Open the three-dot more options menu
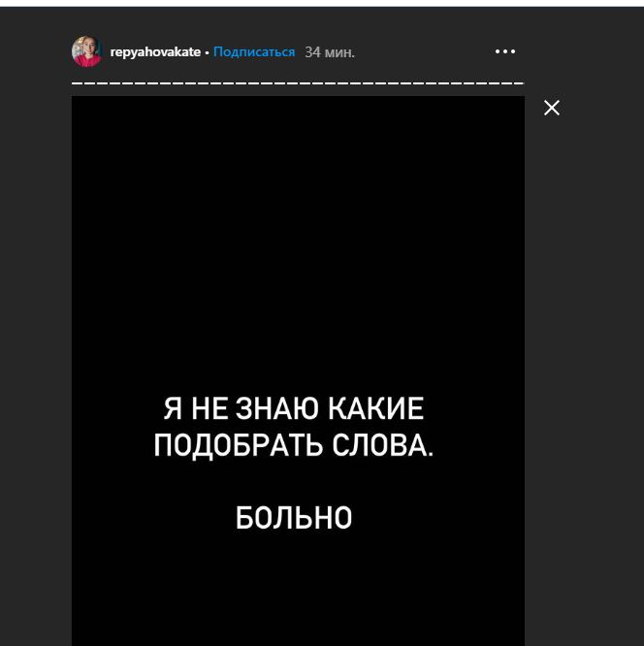644x646 pixels. tap(505, 51)
